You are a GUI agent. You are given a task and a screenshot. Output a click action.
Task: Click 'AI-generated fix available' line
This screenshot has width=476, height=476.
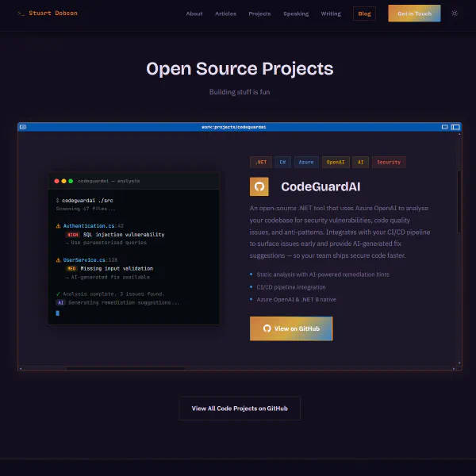[x=110, y=277]
